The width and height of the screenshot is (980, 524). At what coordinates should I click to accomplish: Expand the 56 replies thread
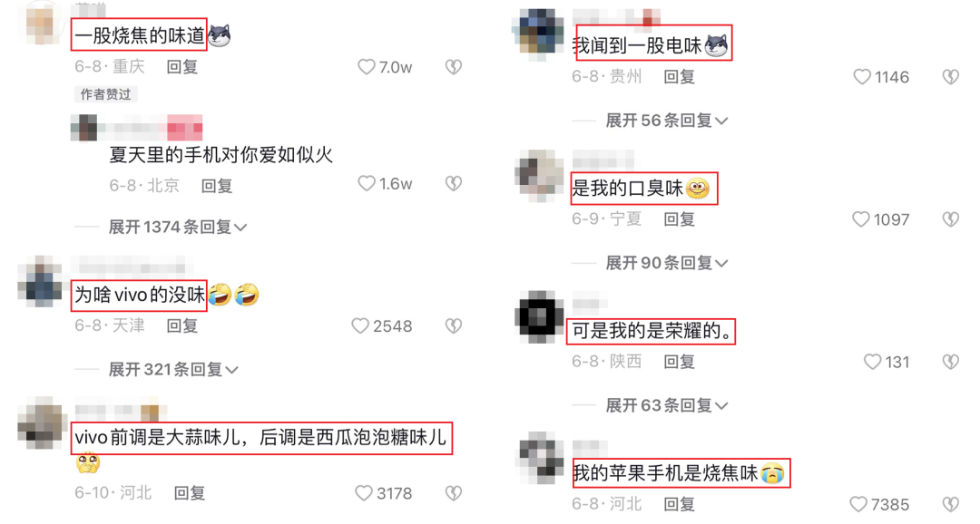coord(666,121)
